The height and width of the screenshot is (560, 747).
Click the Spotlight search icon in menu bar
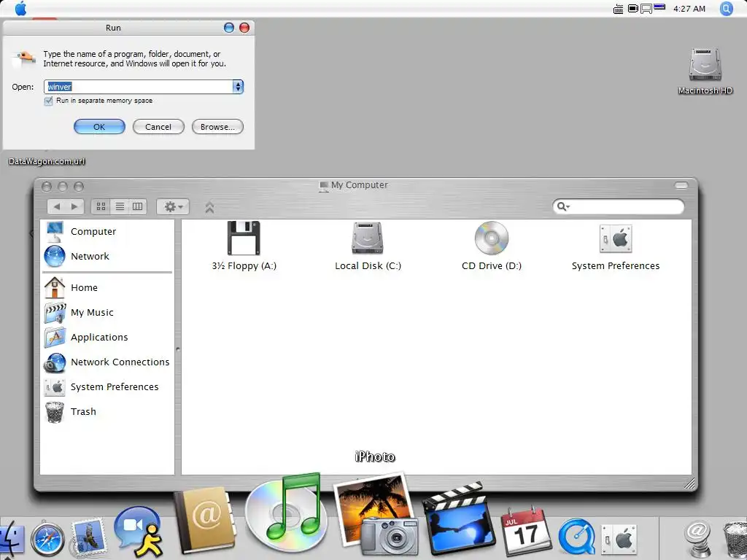pyautogui.click(x=726, y=9)
